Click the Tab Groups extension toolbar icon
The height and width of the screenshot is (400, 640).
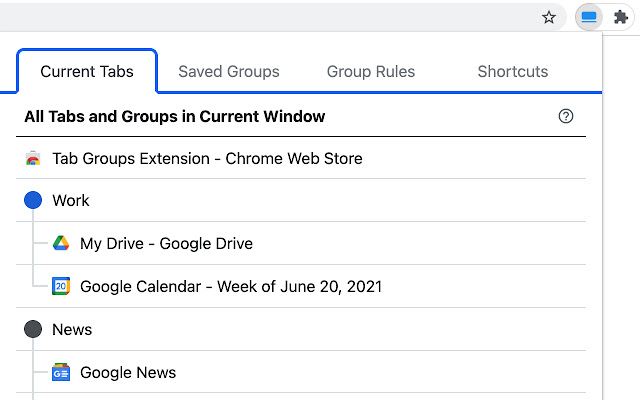point(589,17)
